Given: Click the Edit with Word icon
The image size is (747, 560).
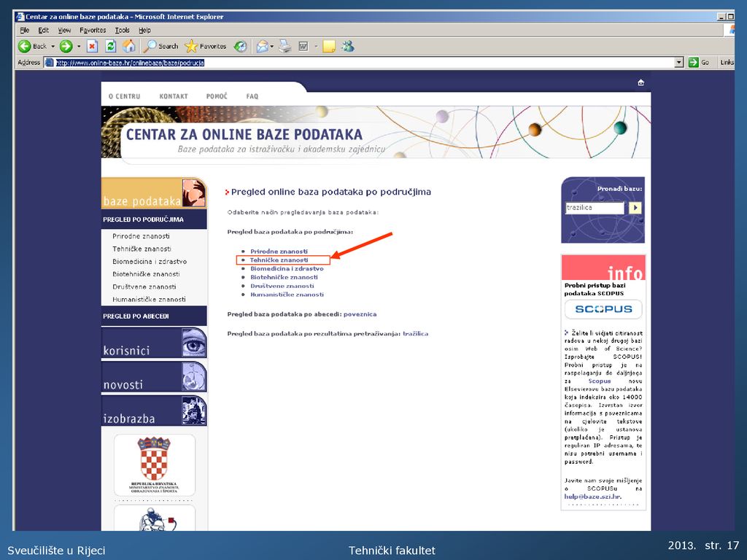Looking at the screenshot, I should coord(303,46).
